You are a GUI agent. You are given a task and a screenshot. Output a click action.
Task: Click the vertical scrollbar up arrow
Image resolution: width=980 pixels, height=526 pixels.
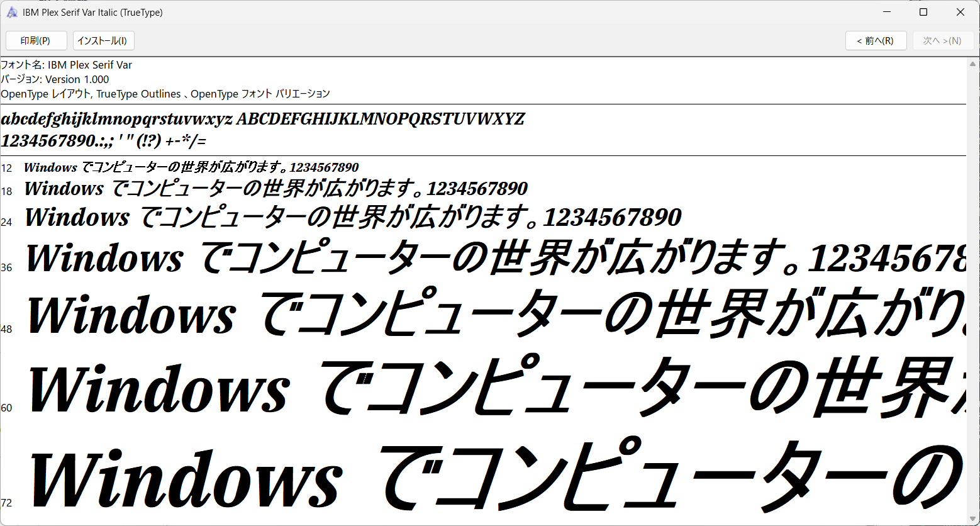973,64
